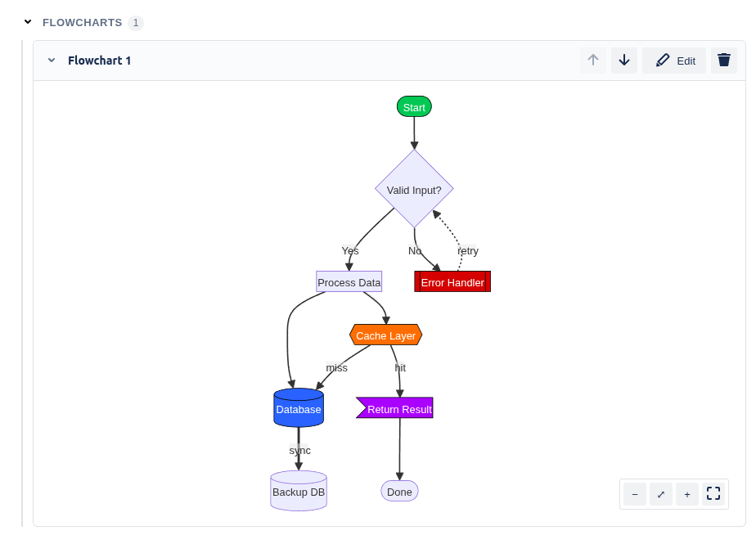Click the Valid Input? decision diamond

(414, 189)
